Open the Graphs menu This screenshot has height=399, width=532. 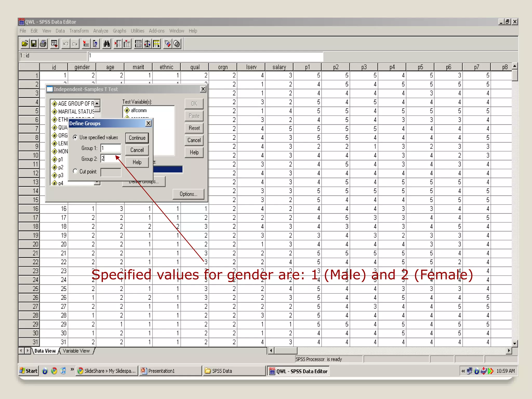tap(119, 31)
